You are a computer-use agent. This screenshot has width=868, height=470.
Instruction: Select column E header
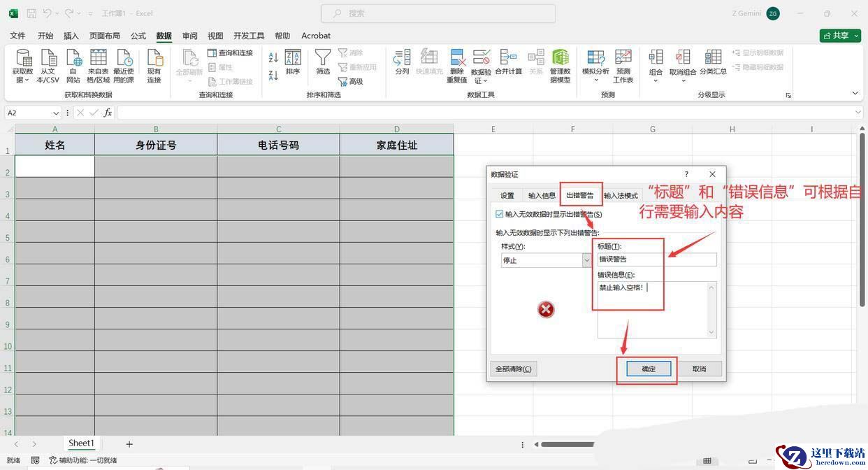tap(493, 129)
